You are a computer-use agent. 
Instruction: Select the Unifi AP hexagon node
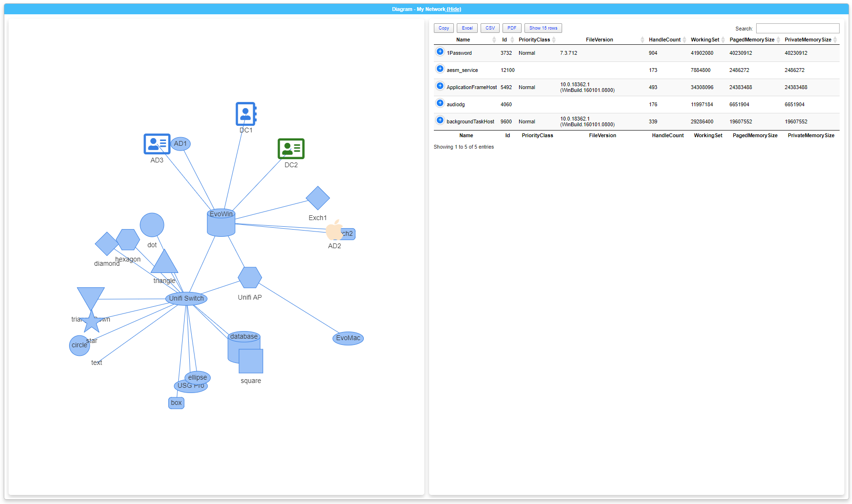[250, 278]
